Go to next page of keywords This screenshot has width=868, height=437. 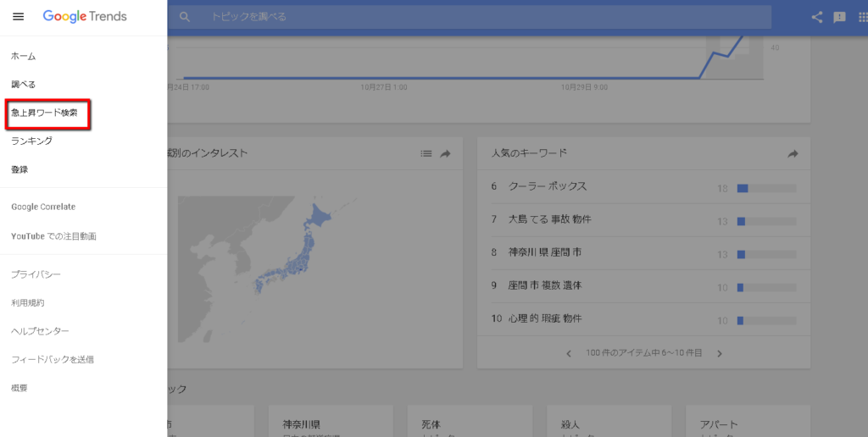[720, 353]
